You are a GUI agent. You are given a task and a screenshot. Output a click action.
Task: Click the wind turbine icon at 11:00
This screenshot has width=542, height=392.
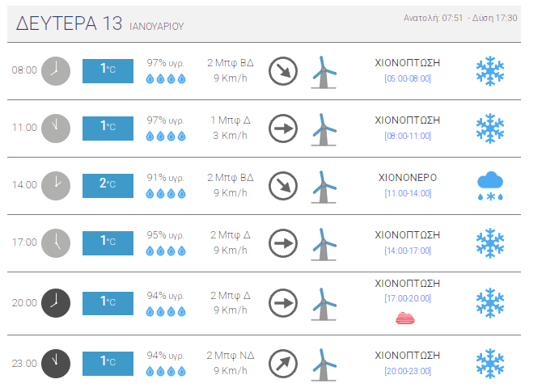324,129
